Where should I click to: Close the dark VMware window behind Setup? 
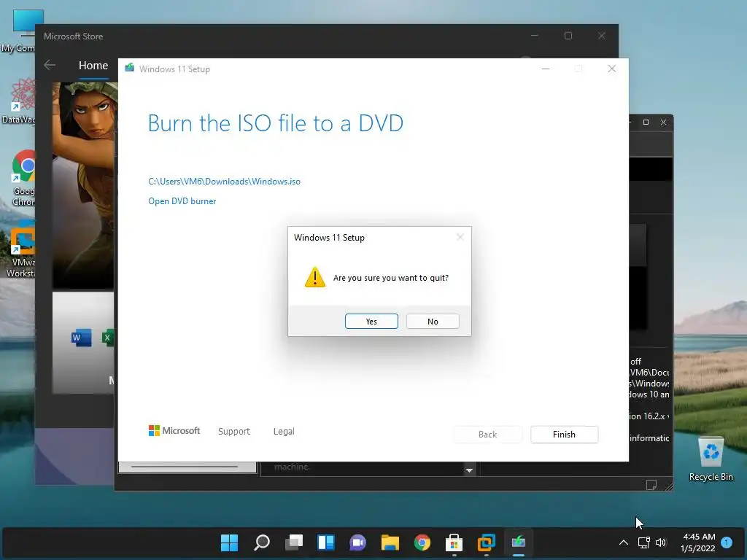[x=663, y=122]
